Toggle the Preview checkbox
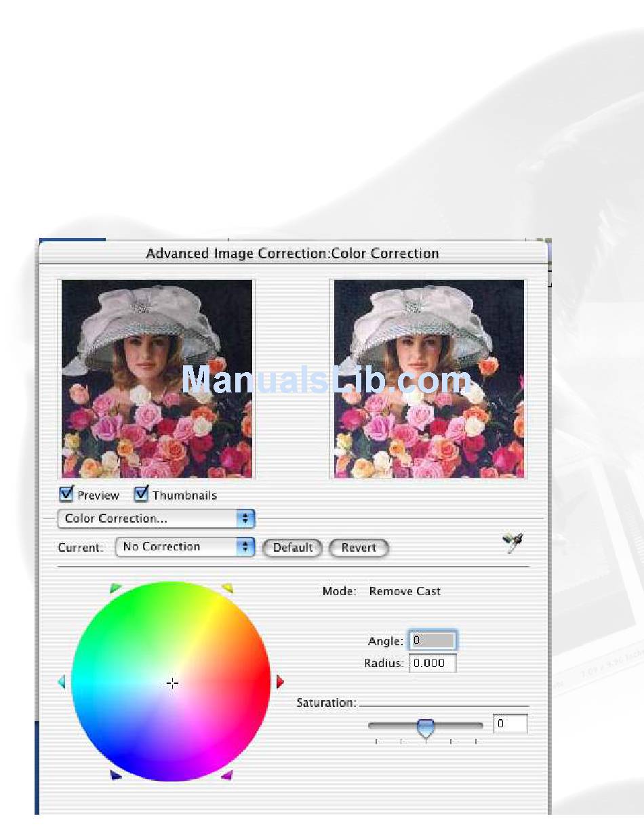644x833 pixels. (66, 494)
